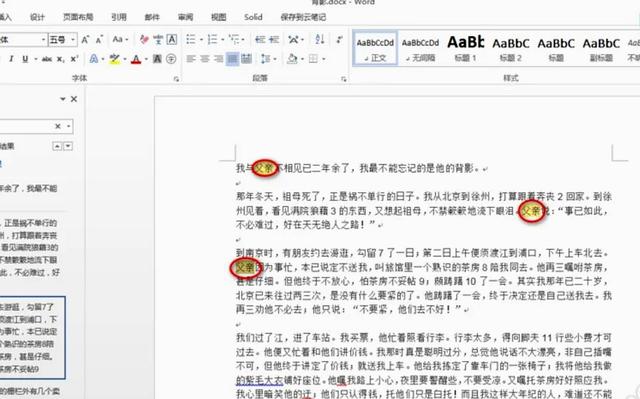
Task: Open borders button
Action: click(313, 59)
